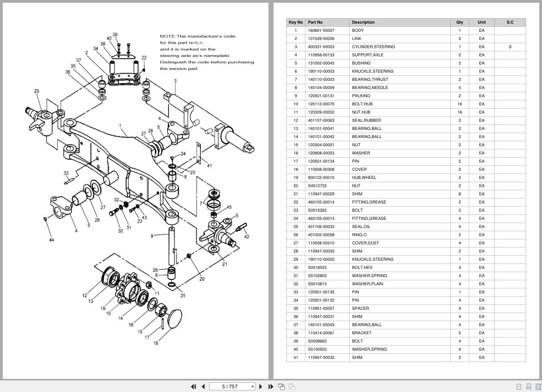
Task: Click the next view navigation icon
Action: [x=292, y=387]
